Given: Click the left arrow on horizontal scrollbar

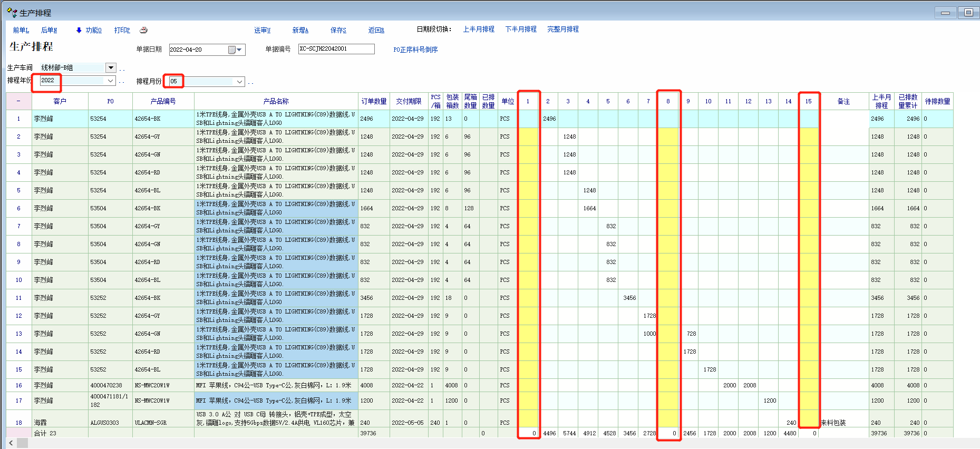Looking at the screenshot, I should pos(11,443).
